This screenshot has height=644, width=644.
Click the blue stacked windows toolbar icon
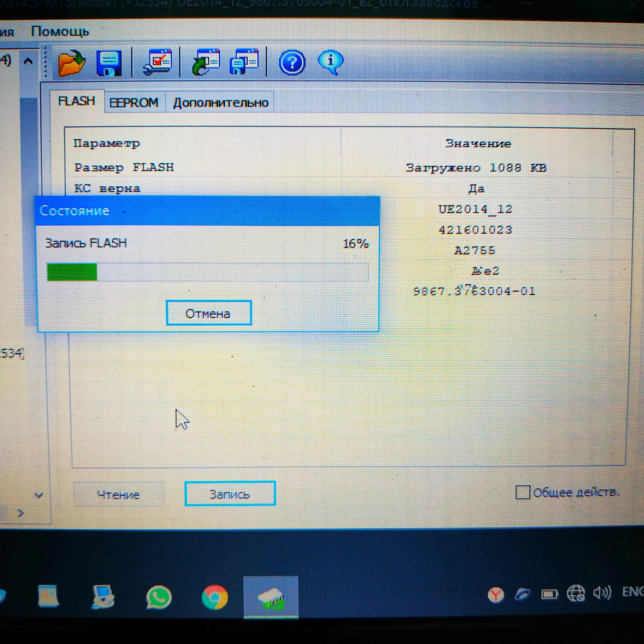(x=244, y=62)
